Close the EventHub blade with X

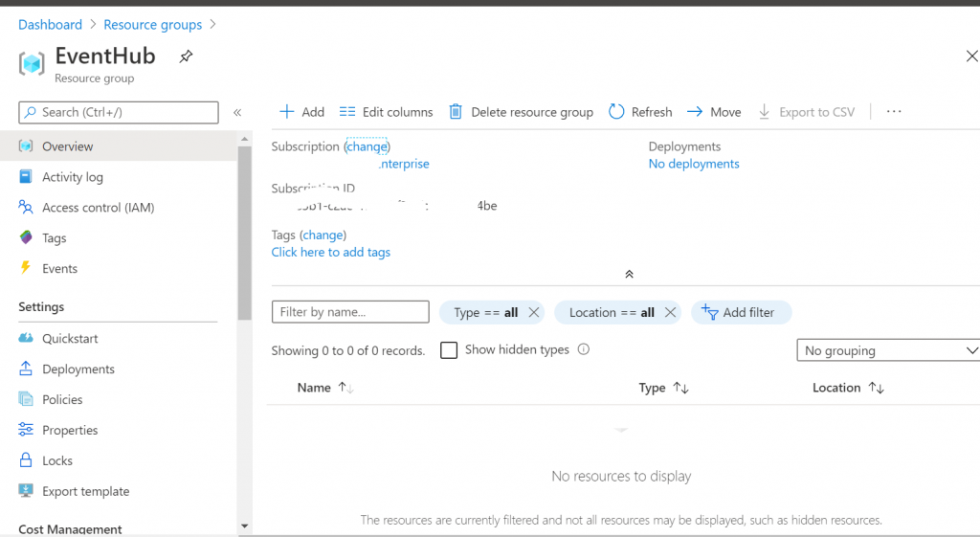pyautogui.click(x=972, y=56)
